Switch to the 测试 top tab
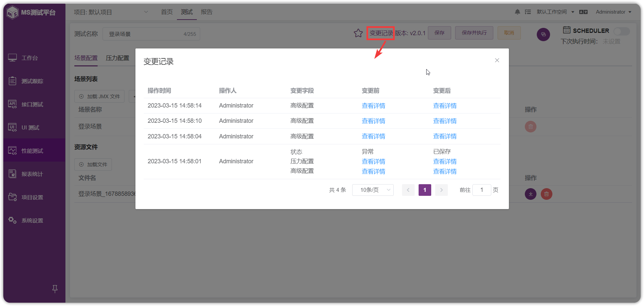Viewport: 644px width, 306px height. (187, 12)
